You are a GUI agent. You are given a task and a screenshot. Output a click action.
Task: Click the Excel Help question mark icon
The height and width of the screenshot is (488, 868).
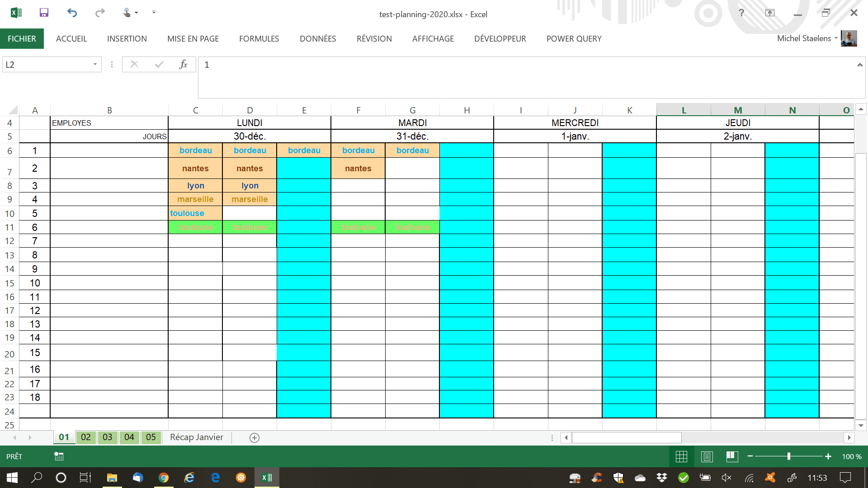pyautogui.click(x=741, y=13)
